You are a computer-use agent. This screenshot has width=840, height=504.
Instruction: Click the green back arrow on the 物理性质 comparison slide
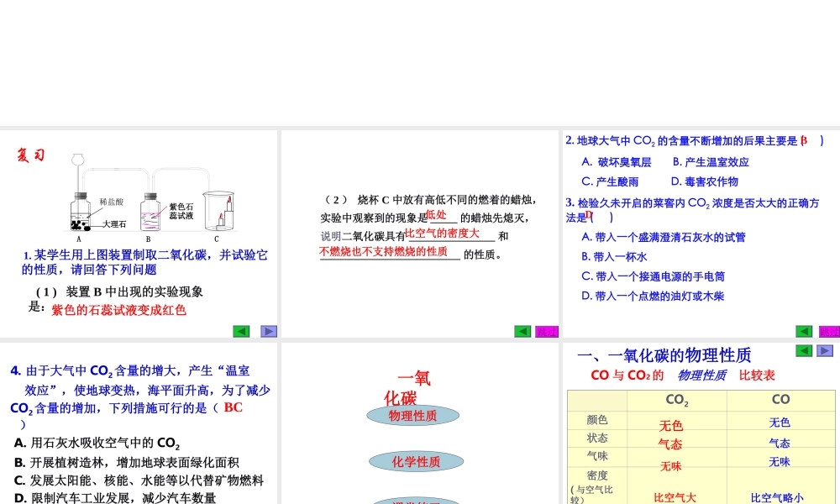click(x=804, y=351)
